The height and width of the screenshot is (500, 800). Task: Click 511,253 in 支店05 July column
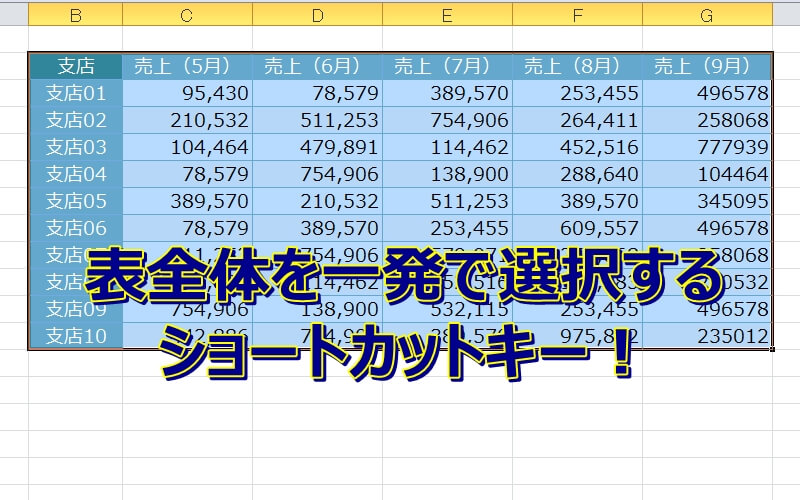point(447,201)
